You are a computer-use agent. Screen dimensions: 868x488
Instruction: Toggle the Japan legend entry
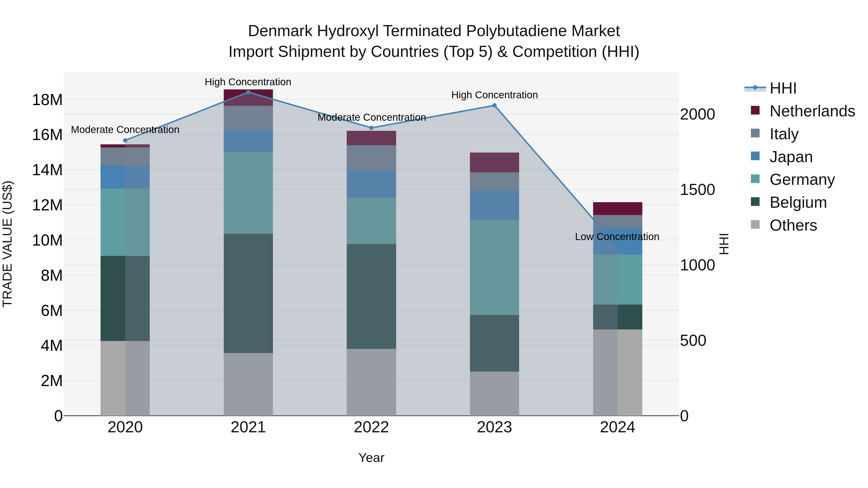click(x=781, y=157)
